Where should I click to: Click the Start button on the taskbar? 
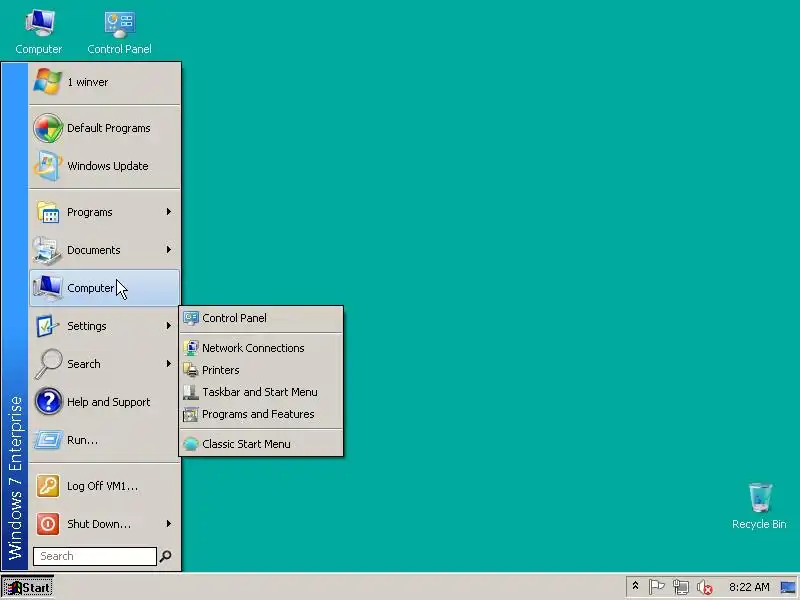[28, 588]
